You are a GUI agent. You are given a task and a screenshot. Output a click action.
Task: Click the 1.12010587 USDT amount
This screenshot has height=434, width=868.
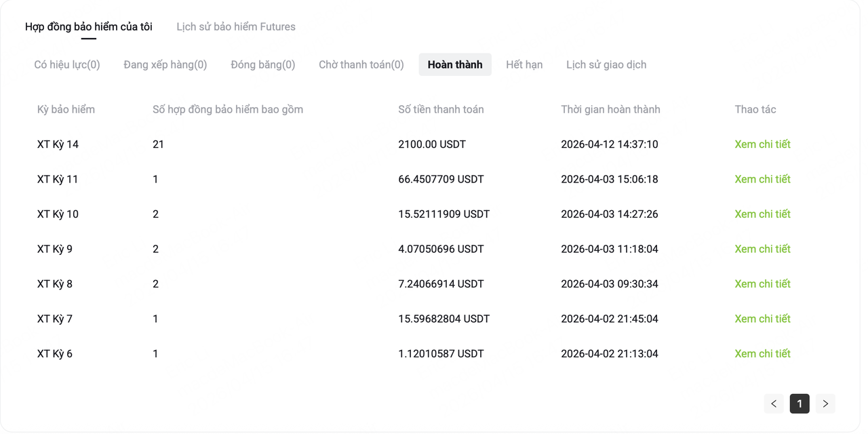[x=441, y=354]
